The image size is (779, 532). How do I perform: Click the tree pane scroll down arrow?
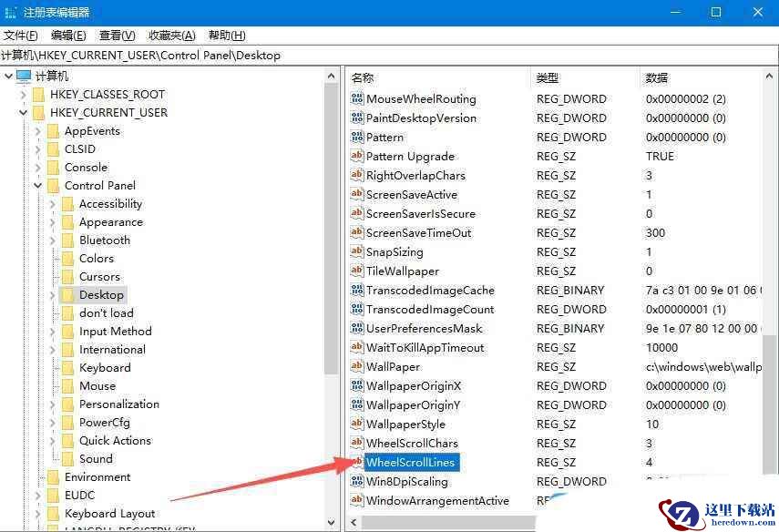332,522
